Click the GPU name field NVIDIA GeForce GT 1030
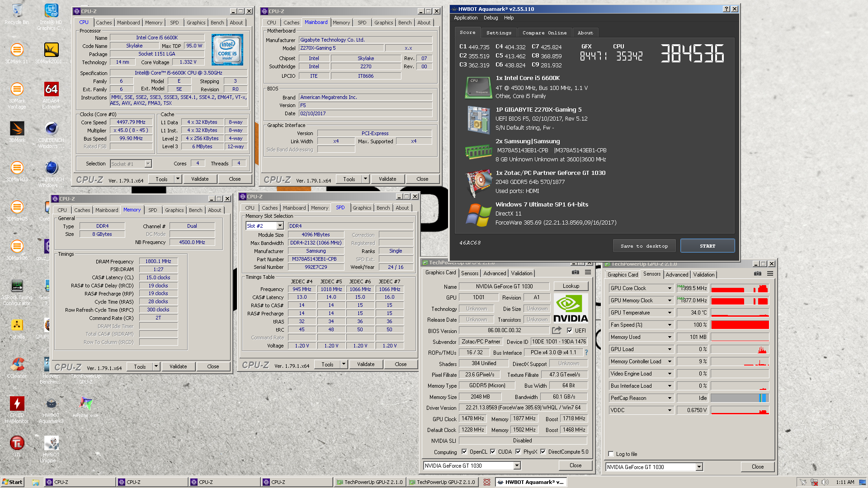Image resolution: width=868 pixels, height=488 pixels. (504, 286)
